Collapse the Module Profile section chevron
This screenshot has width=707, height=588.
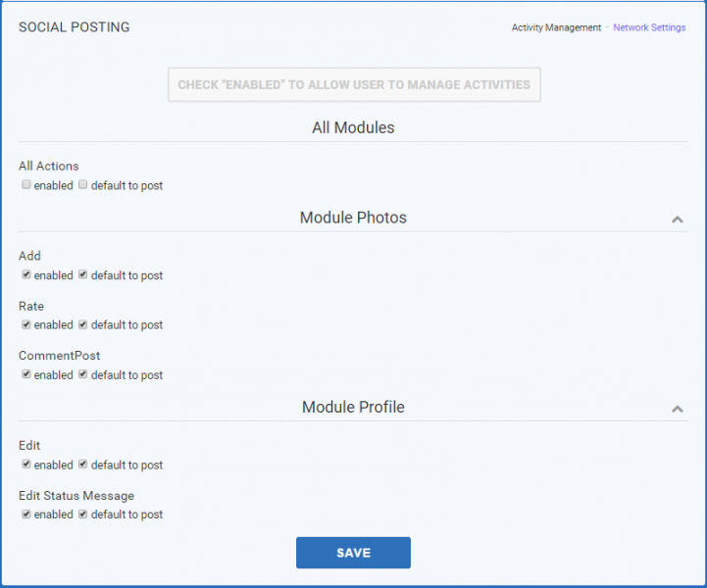point(677,409)
